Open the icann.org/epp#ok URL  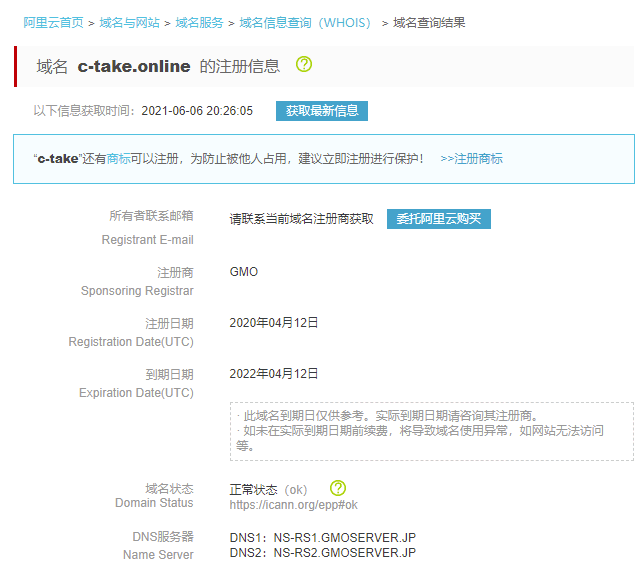pyautogui.click(x=293, y=505)
